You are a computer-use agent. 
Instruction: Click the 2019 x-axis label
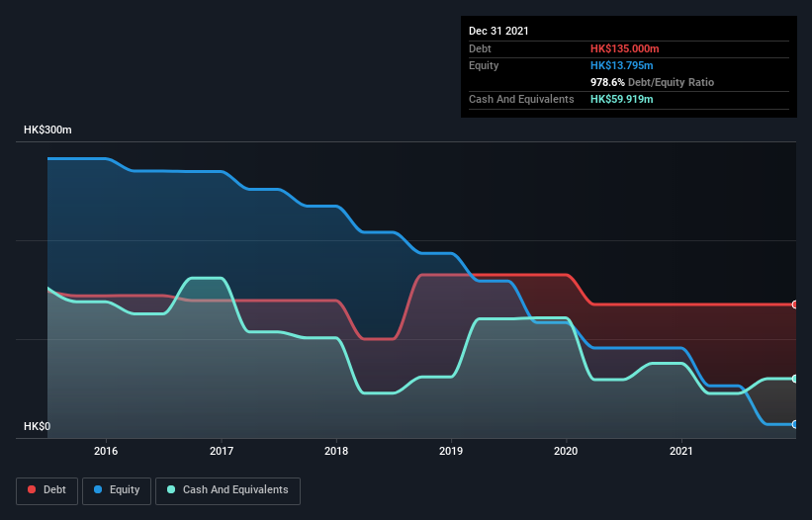(x=451, y=451)
